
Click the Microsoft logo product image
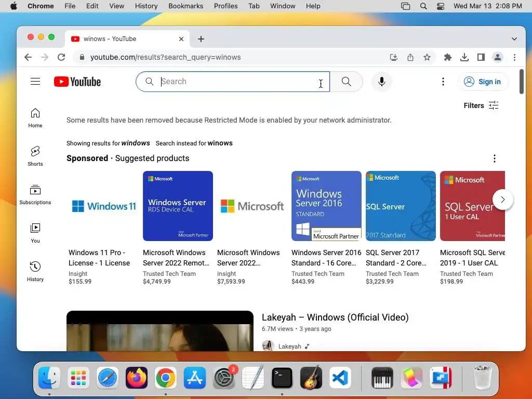point(252,206)
